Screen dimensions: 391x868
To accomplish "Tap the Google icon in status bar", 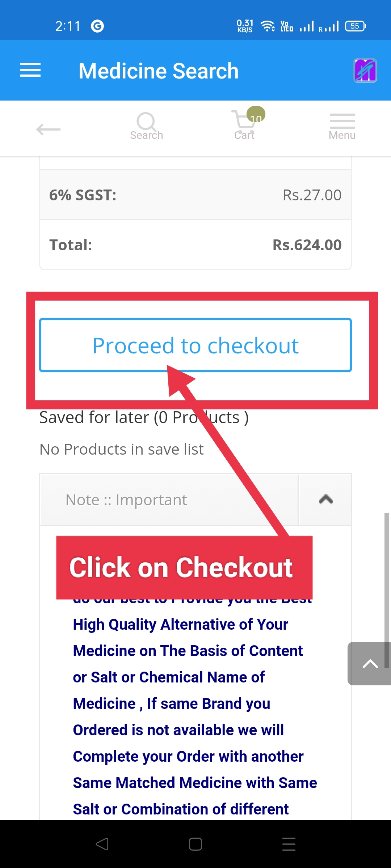I will (x=97, y=26).
